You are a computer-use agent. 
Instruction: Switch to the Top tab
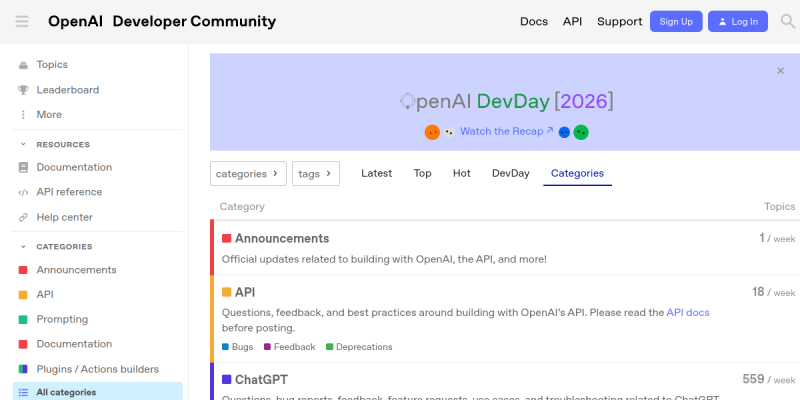coord(422,173)
